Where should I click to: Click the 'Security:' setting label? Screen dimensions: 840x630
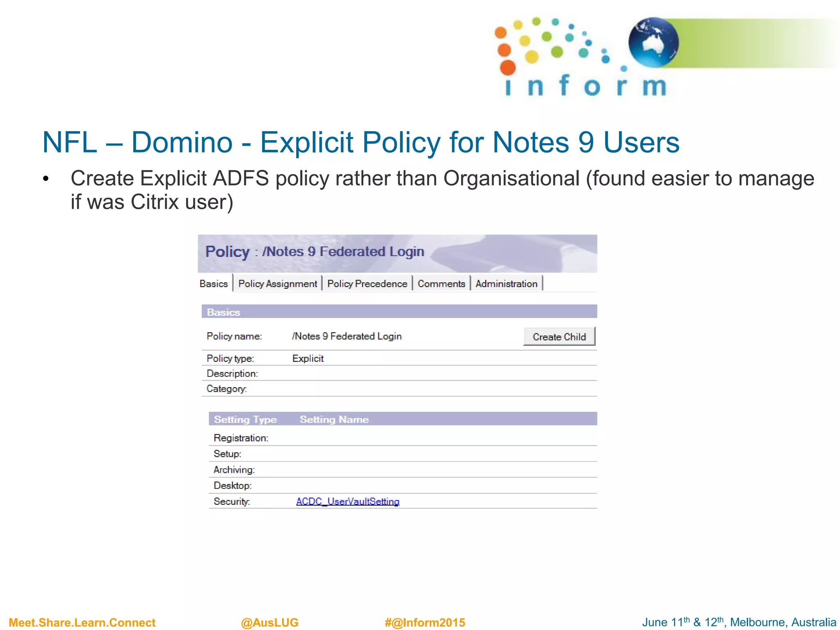click(x=232, y=501)
